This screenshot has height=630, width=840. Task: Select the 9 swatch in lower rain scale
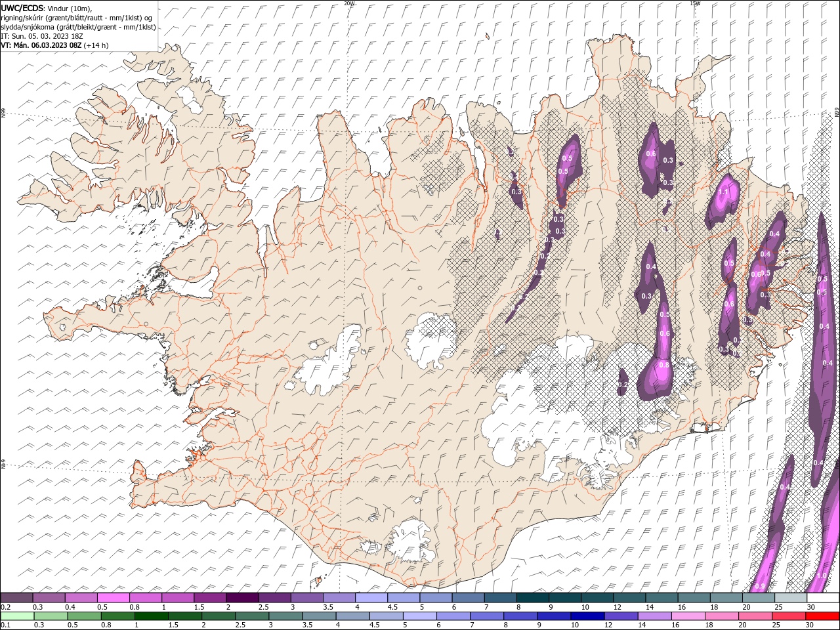click(x=553, y=616)
